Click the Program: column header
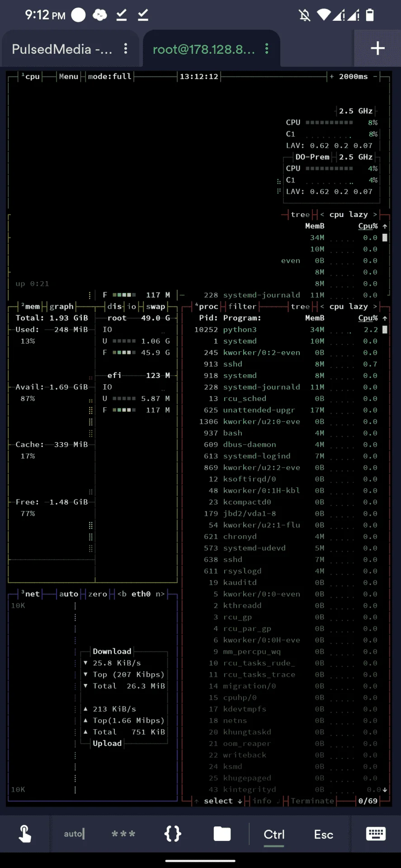 coord(242,318)
